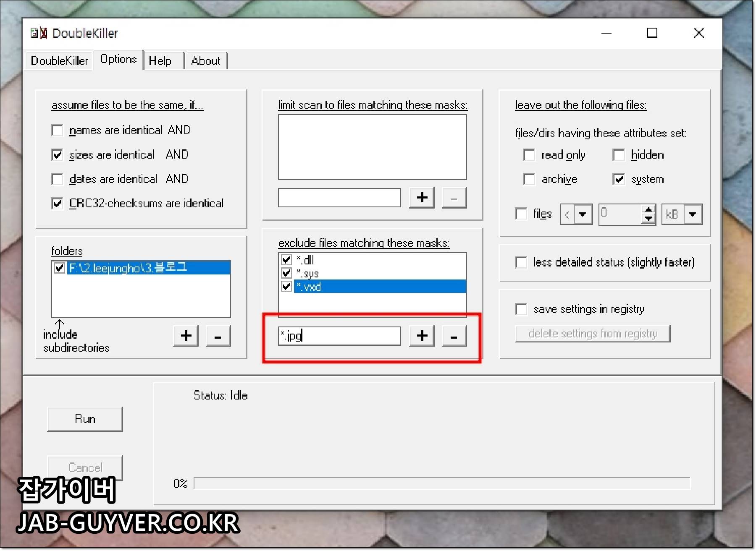Uncheck the *.sys exclude mask
Viewport: 756px width, 551px height.
[x=286, y=273]
